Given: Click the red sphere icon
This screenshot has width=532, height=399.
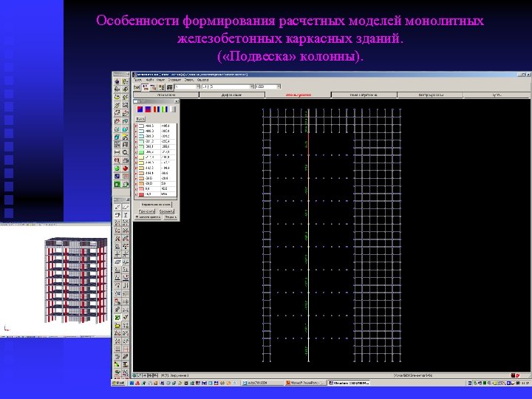Looking at the screenshot, I should (x=126, y=168).
